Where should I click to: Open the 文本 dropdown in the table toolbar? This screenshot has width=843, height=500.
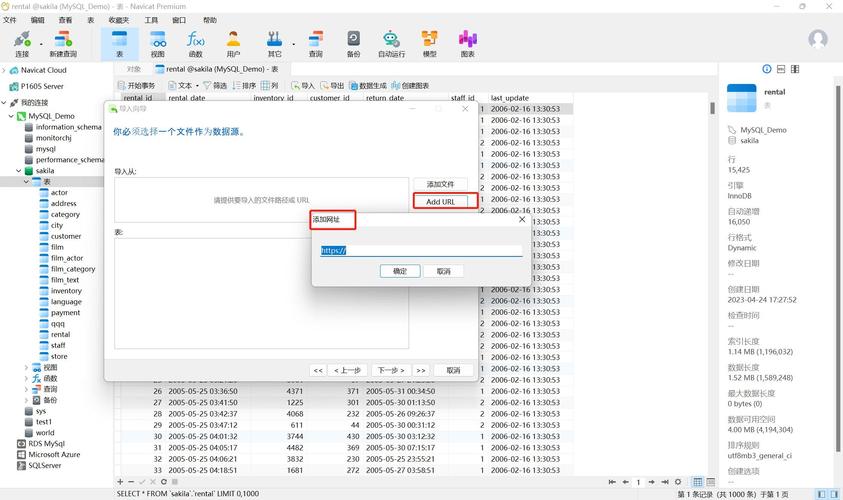(183, 85)
